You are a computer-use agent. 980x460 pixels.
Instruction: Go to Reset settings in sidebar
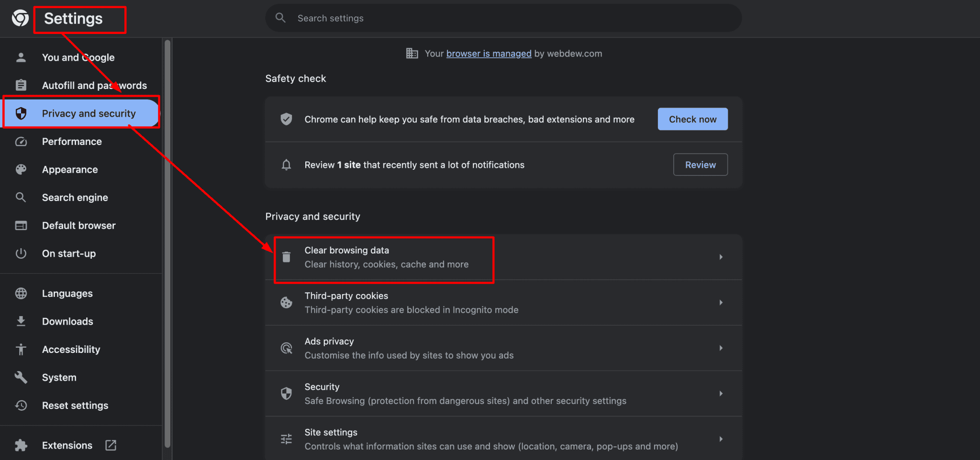75,405
